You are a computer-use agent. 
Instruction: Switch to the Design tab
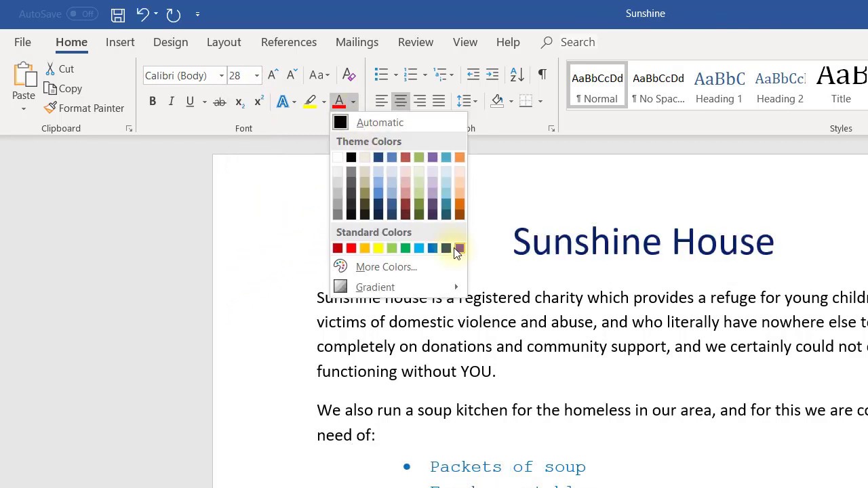tap(170, 42)
